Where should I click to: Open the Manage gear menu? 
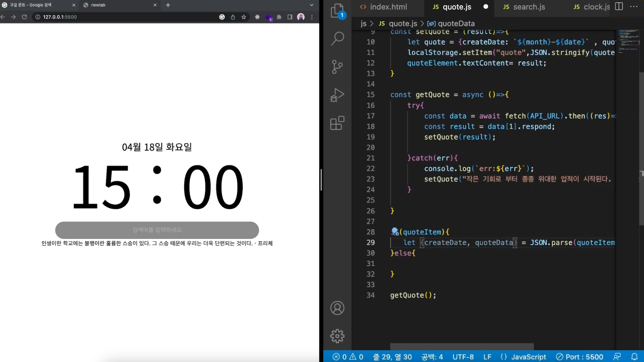click(x=337, y=336)
